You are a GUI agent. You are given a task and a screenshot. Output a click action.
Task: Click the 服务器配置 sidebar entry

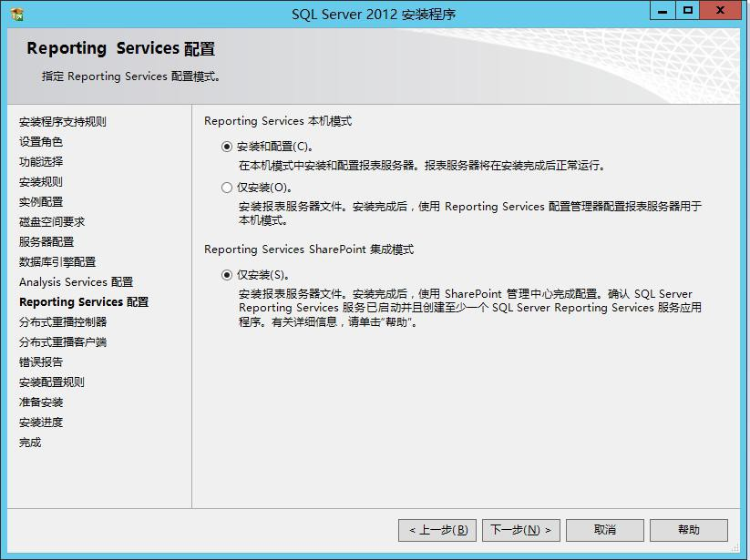pyautogui.click(x=46, y=242)
